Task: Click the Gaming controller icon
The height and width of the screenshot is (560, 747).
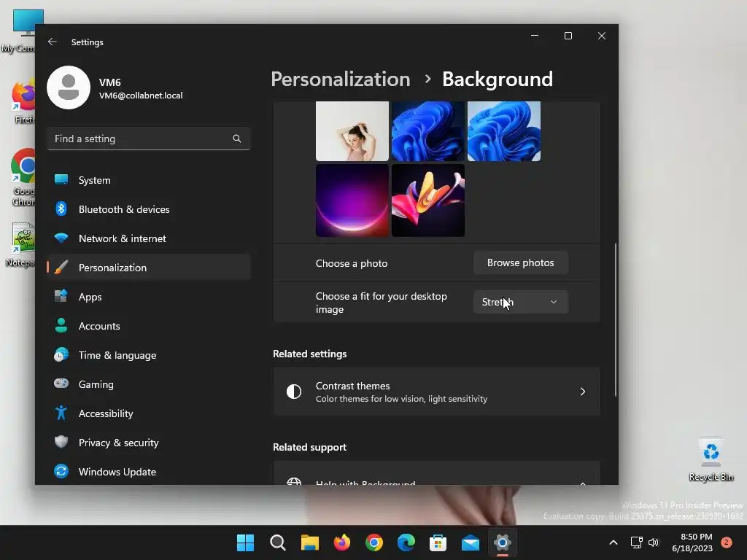Action: point(61,384)
